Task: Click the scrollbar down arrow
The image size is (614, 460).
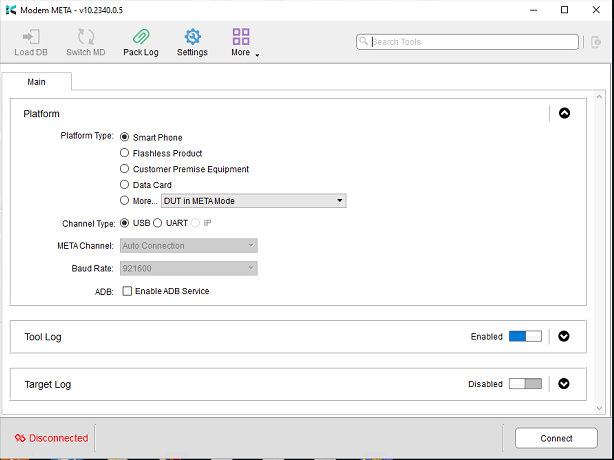Action: [x=599, y=408]
